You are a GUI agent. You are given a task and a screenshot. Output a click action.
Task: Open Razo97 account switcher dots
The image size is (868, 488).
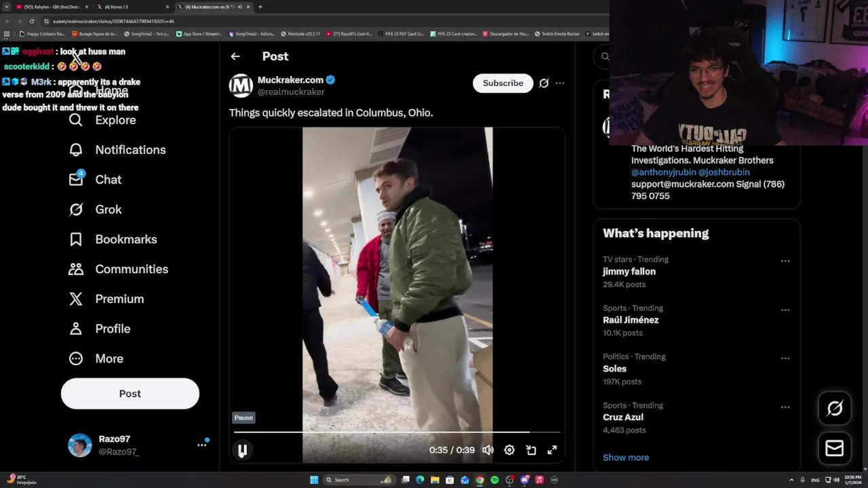tap(201, 445)
